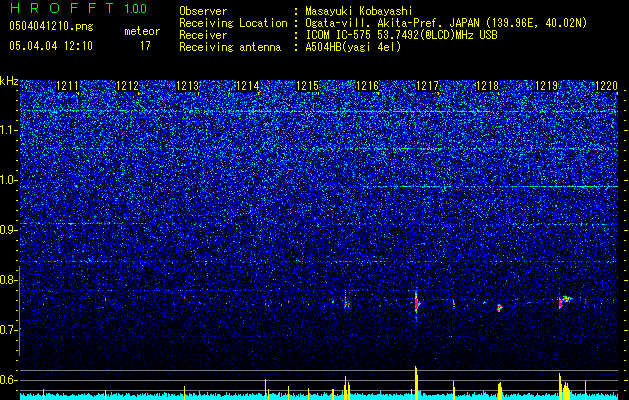Viewport: 629px width, 400px height.
Task: Click the kHz axis unit label
Action: pyautogui.click(x=9, y=81)
